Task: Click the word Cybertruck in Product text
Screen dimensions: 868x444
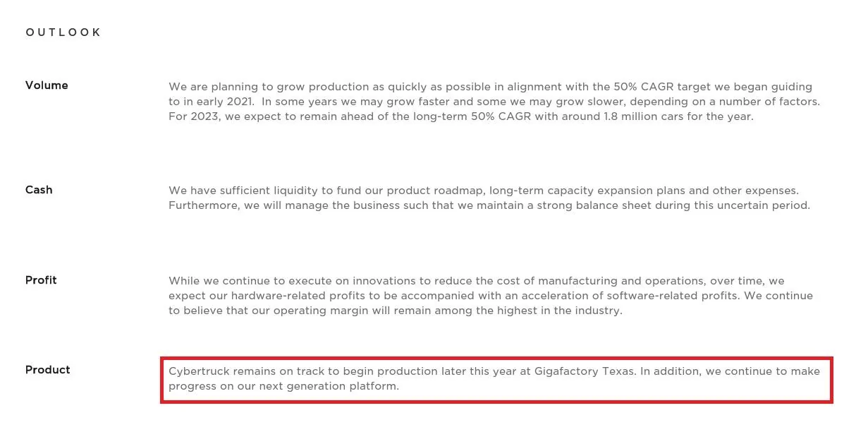Action: (200, 371)
